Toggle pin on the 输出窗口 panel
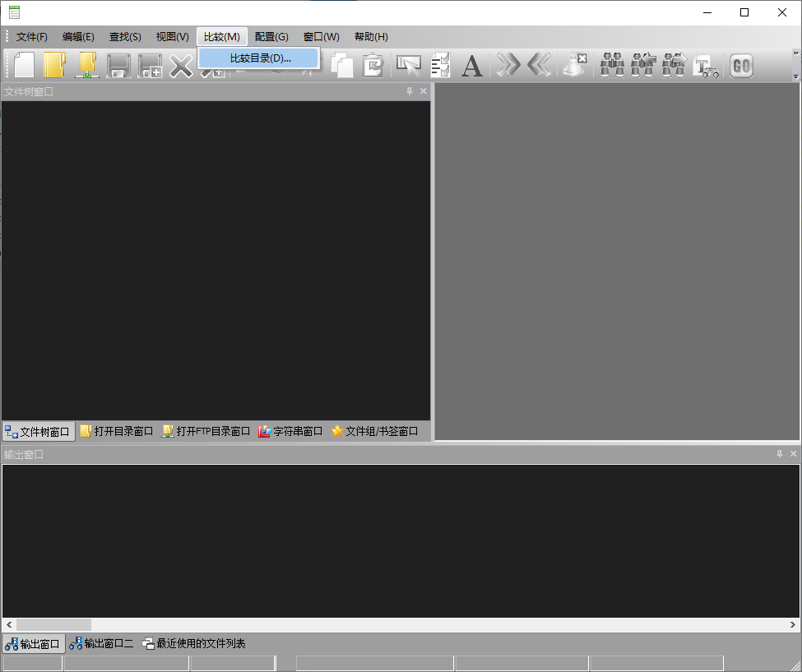The image size is (802, 672). coord(780,454)
